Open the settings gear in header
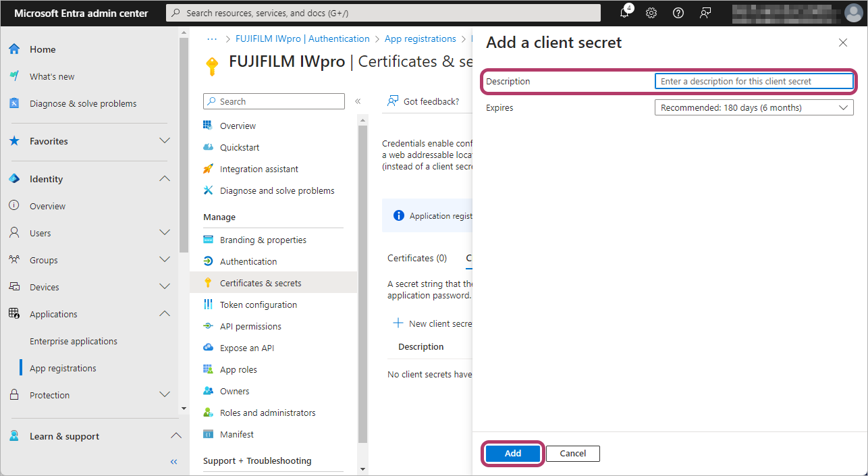Image resolution: width=868 pixels, height=476 pixels. coord(651,13)
